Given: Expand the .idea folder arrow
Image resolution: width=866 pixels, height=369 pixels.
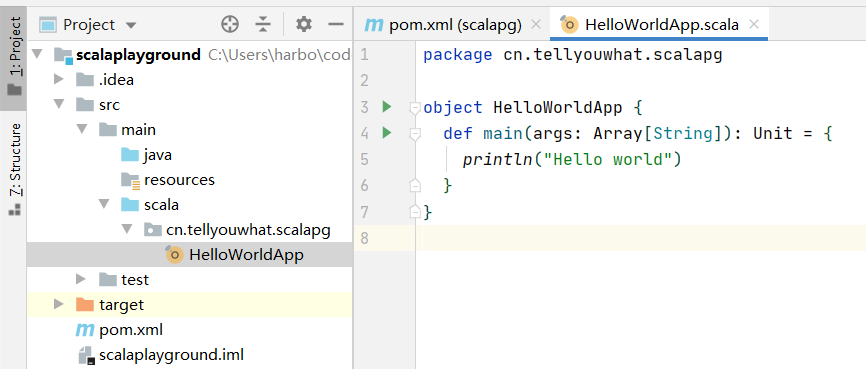Looking at the screenshot, I should tap(59, 80).
